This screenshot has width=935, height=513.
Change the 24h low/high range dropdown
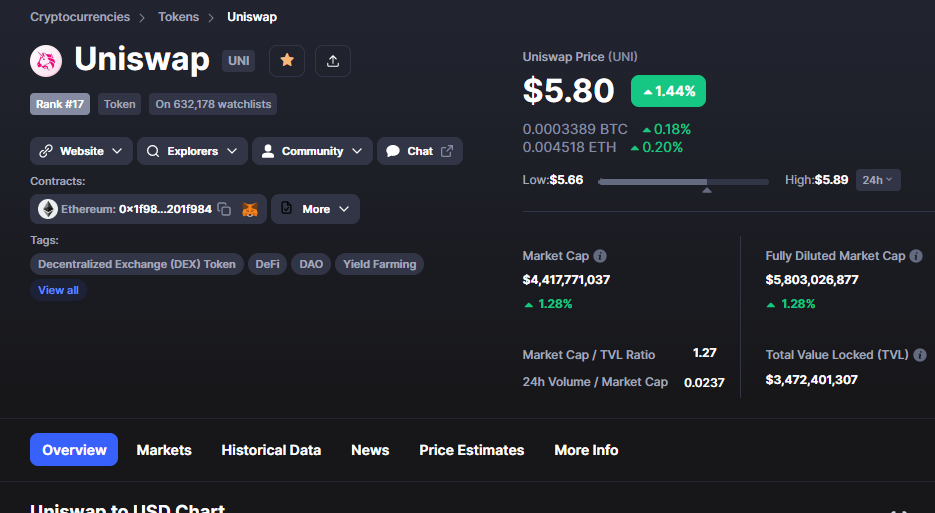pyautogui.click(x=878, y=180)
